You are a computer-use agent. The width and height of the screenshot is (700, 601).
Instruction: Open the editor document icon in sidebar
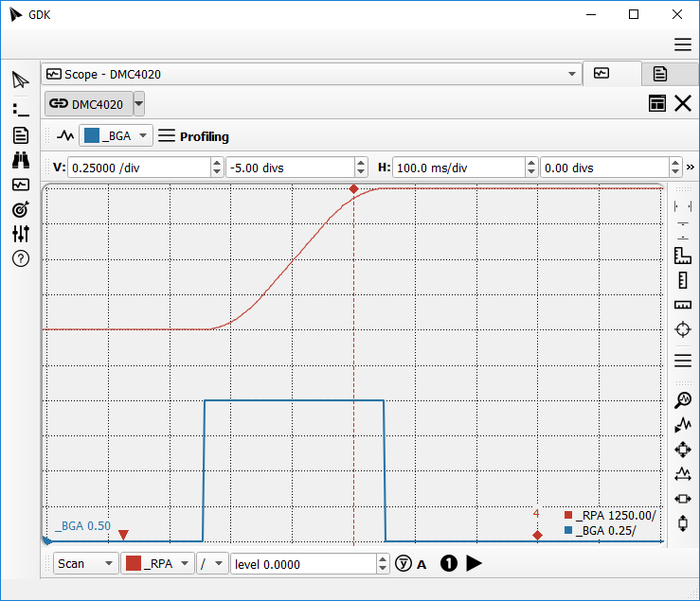tap(20, 134)
